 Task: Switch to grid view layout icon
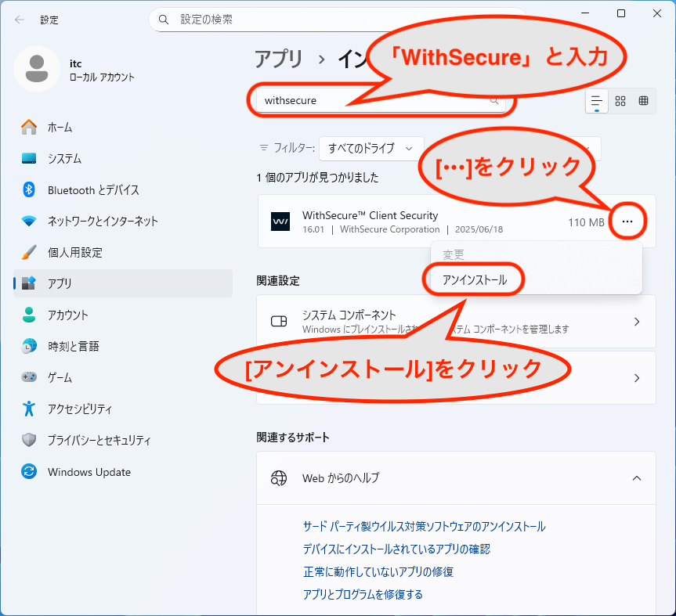pyautogui.click(x=620, y=101)
